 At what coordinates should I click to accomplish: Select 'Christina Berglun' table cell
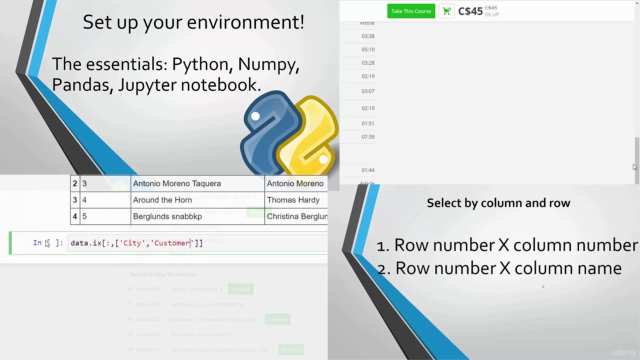click(x=296, y=216)
